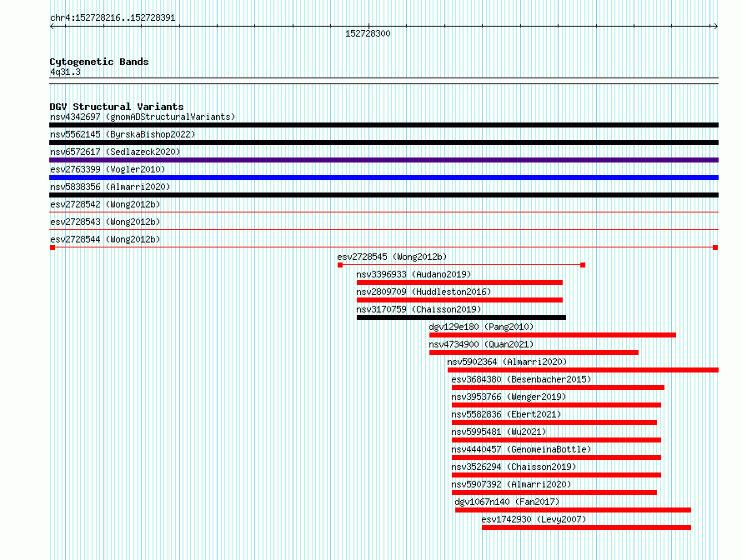
Task: Click the blue bar under esv2763399
Action: pos(384,177)
